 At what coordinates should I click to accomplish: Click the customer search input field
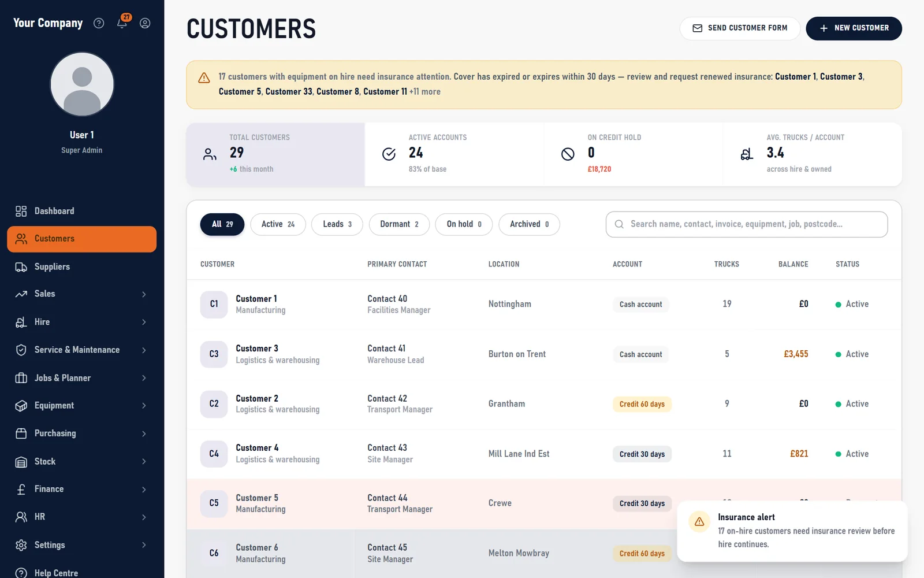coord(747,224)
